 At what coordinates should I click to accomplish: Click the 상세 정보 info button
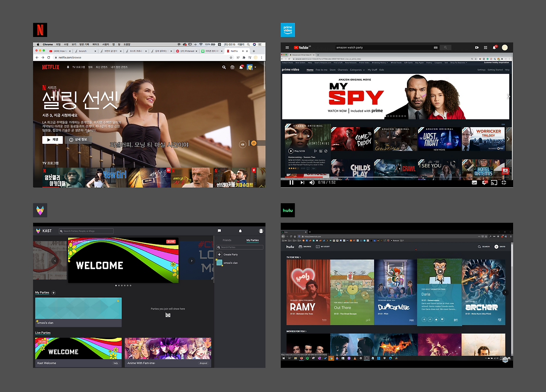[78, 139]
